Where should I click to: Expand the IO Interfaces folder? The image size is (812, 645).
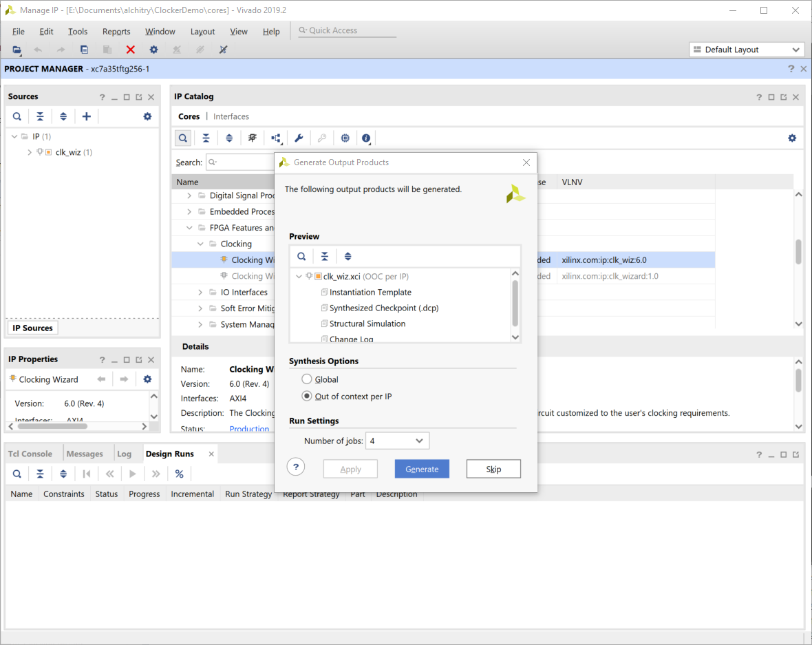tap(200, 293)
